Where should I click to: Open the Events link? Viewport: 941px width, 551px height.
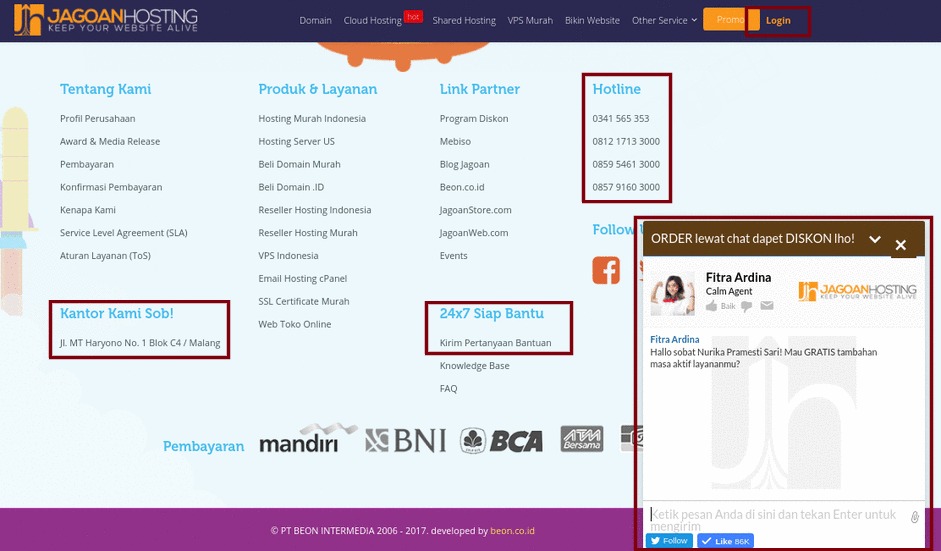(x=454, y=256)
